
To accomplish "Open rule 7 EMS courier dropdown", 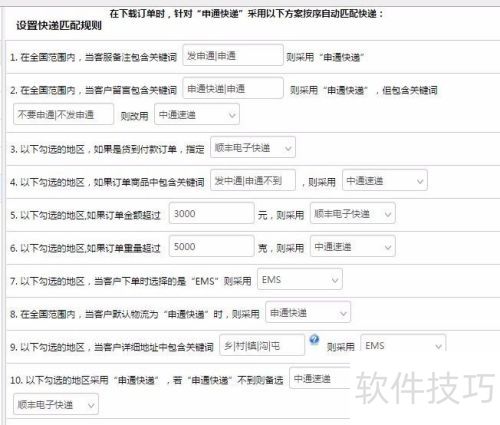I will pyautogui.click(x=300, y=279).
